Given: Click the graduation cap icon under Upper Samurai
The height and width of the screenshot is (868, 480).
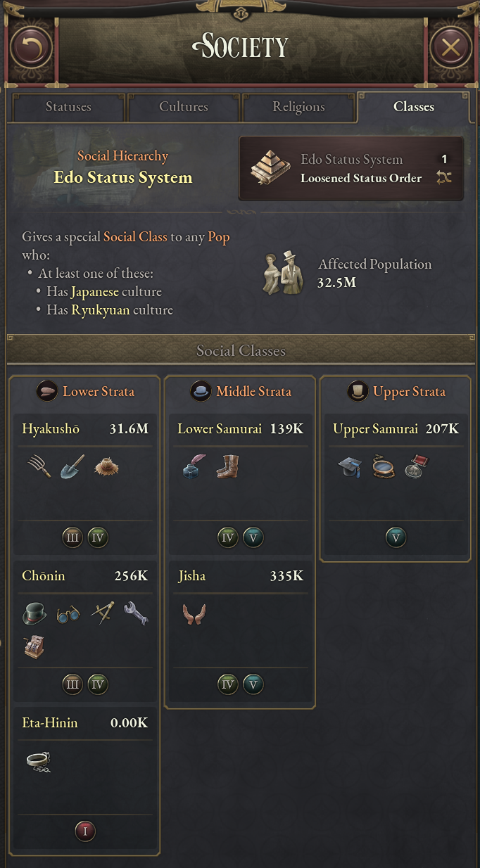Looking at the screenshot, I should coord(350,467).
